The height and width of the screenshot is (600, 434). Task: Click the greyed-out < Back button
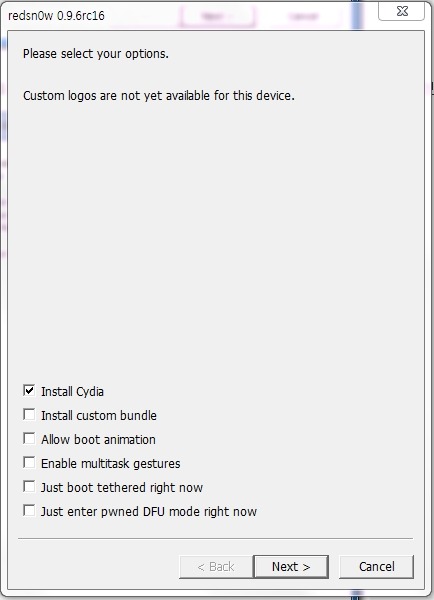216,567
